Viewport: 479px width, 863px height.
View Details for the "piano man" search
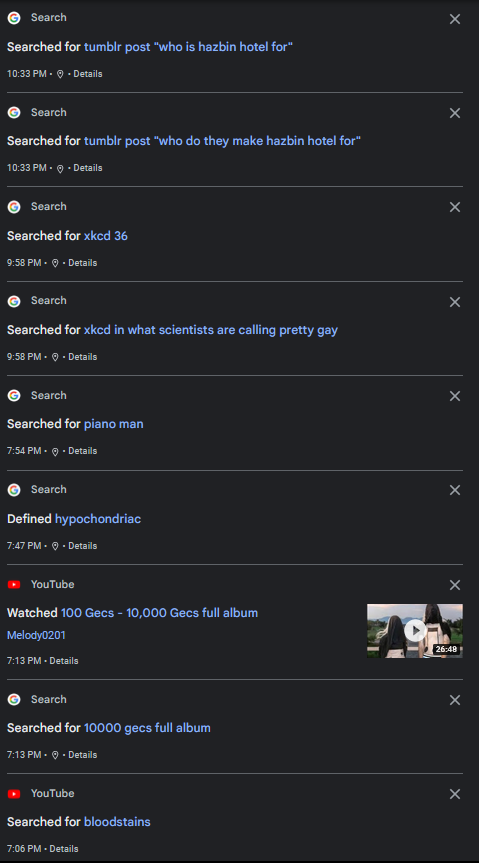(x=83, y=451)
